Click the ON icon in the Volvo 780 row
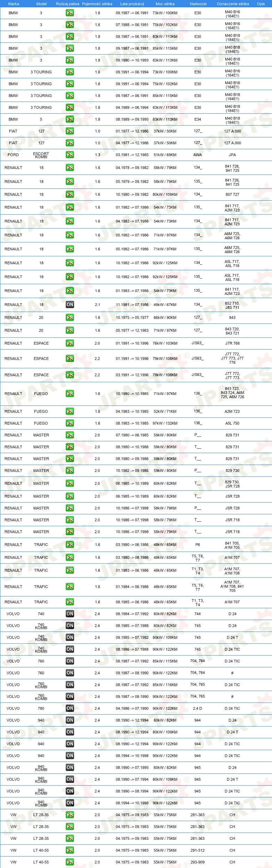The image size is (272, 868). (x=70, y=708)
